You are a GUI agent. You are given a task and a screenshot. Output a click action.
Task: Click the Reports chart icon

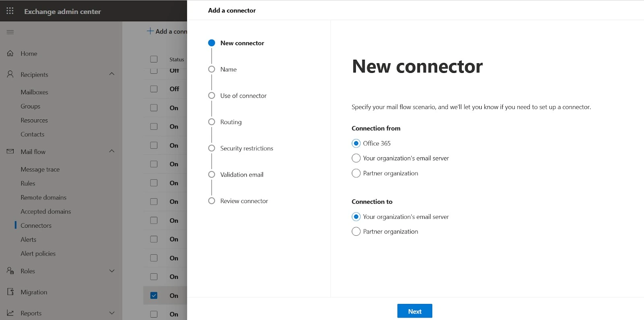coord(10,313)
